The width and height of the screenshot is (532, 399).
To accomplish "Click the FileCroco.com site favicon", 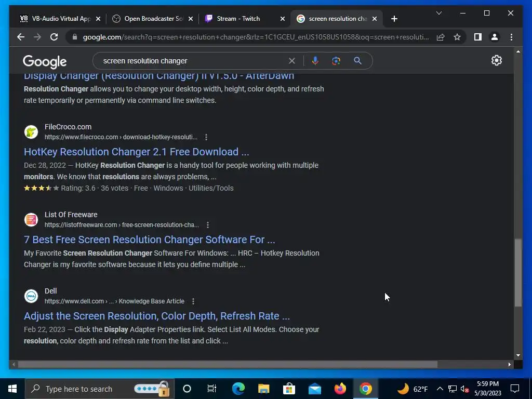I will pos(31,132).
